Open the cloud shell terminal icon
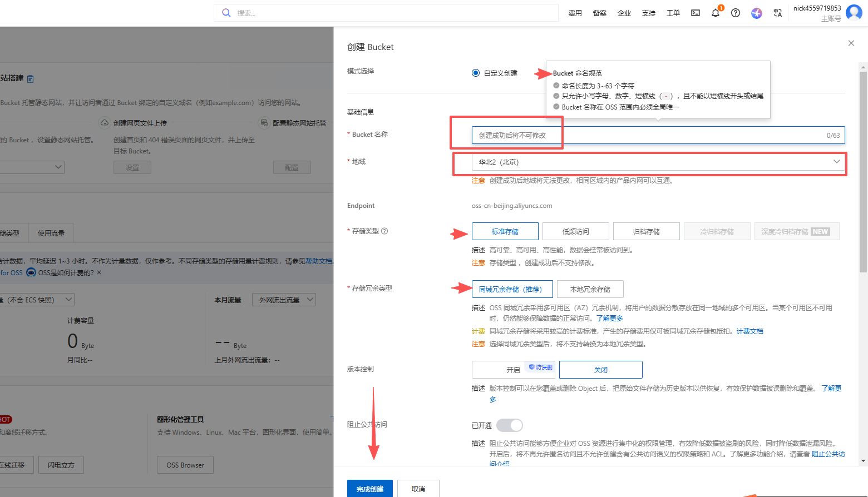Image resolution: width=868 pixels, height=497 pixels. pos(695,13)
